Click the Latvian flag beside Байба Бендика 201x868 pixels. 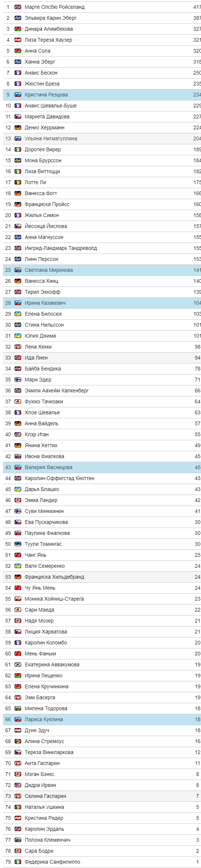tap(18, 369)
